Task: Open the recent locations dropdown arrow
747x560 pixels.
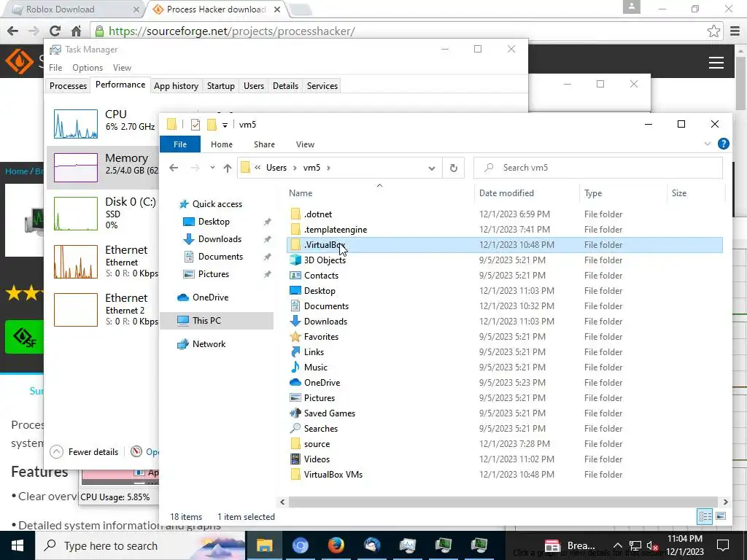Action: 212,168
